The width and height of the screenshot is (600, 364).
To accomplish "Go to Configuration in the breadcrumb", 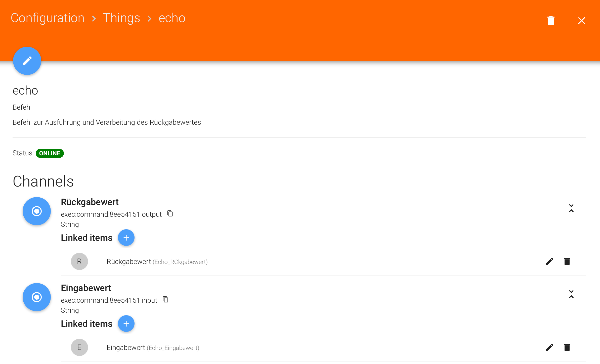I will tap(48, 18).
